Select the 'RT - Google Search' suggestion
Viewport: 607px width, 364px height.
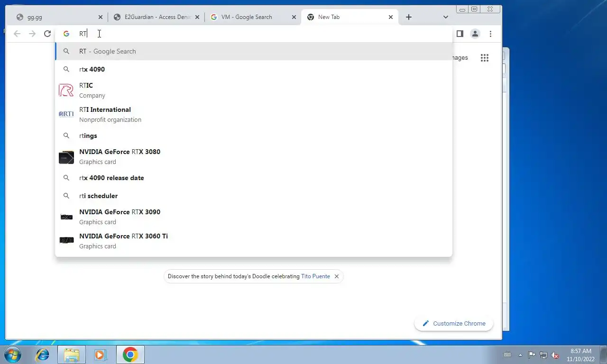coord(254,51)
